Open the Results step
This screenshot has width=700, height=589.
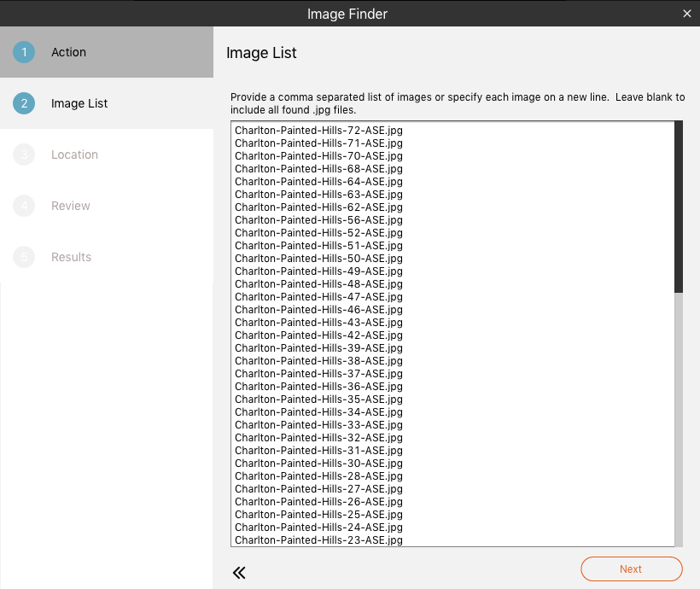click(107, 258)
